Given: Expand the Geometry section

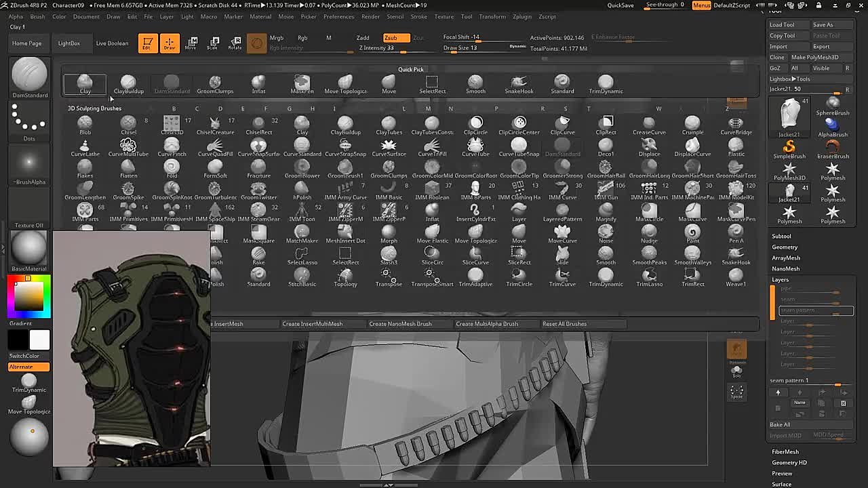Looking at the screenshot, I should pyautogui.click(x=785, y=247).
